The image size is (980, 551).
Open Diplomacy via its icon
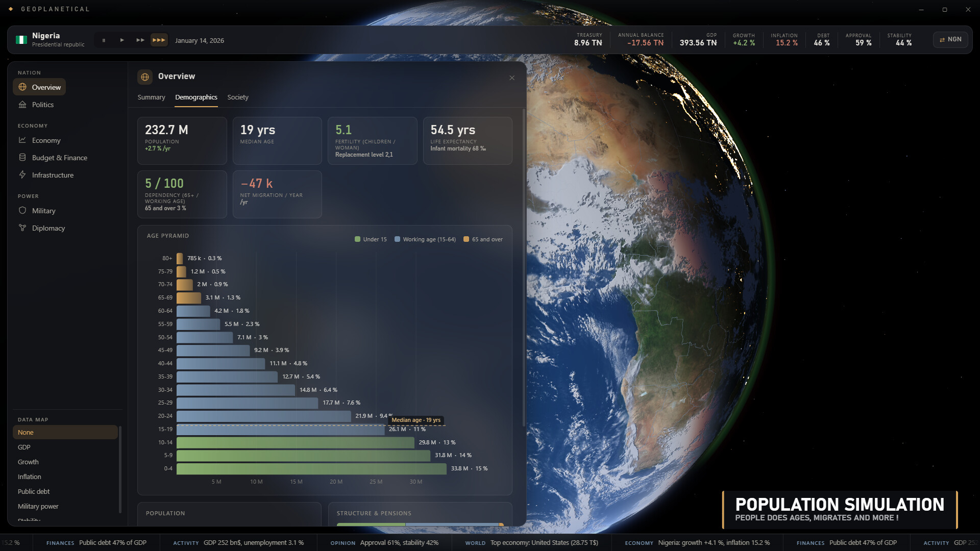click(x=22, y=228)
